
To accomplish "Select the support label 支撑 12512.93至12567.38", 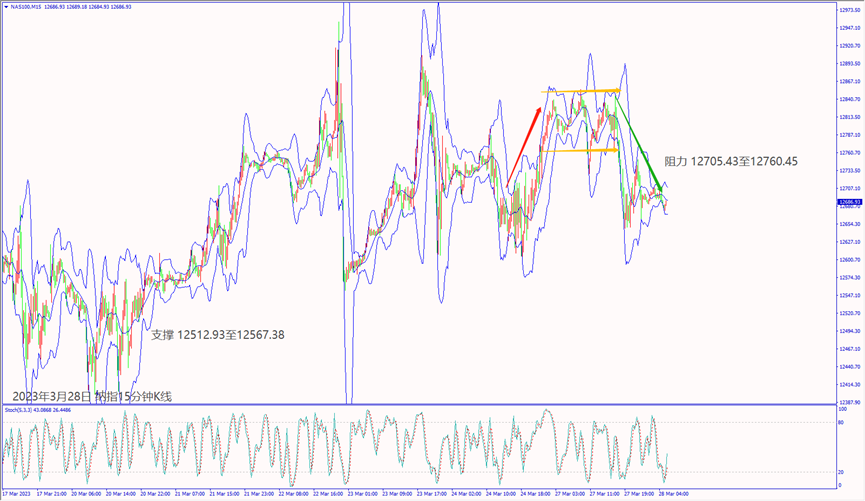I will pos(217,335).
